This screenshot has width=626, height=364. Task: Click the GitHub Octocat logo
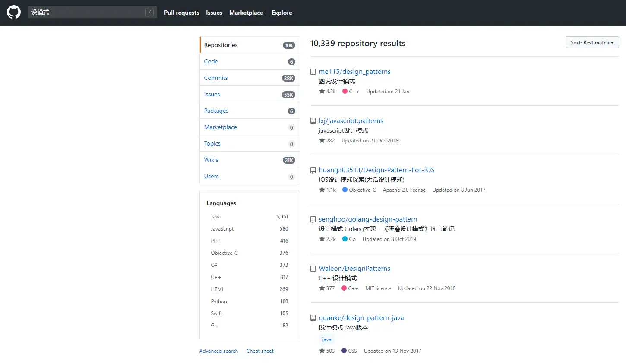point(14,12)
